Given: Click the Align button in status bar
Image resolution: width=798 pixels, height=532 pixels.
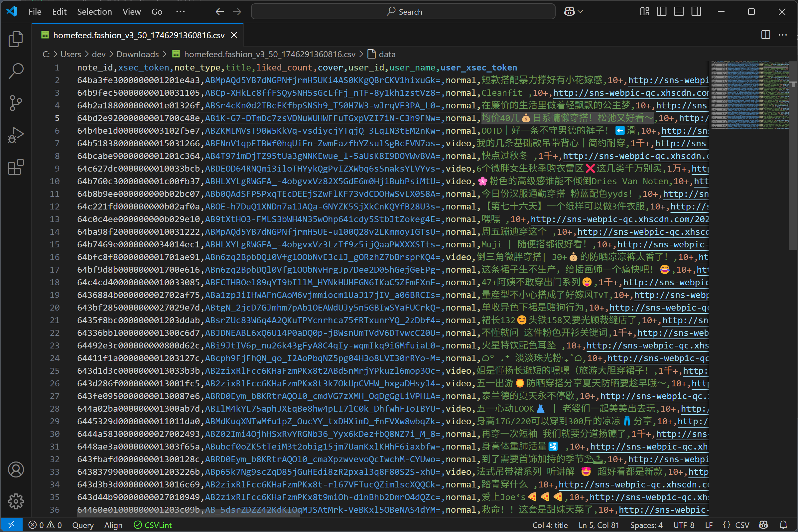Looking at the screenshot, I should pyautogui.click(x=113, y=525).
